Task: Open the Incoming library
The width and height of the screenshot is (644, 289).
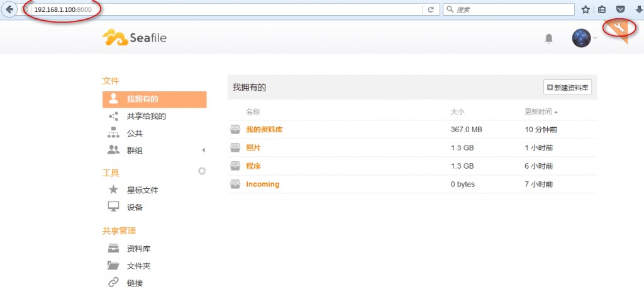Action: coord(262,184)
